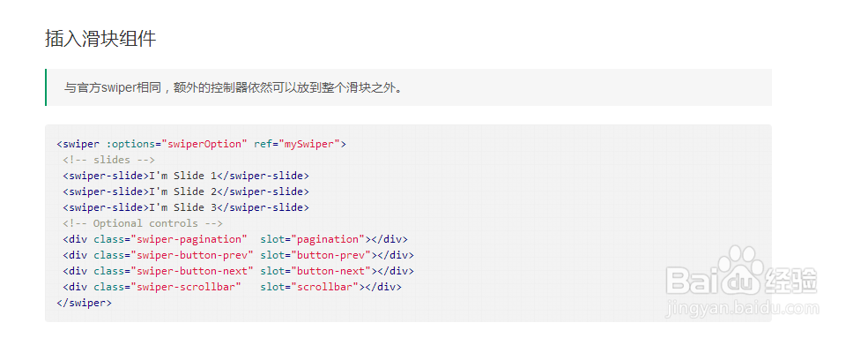Image resolution: width=868 pixels, height=338 pixels.
Task: Click the mySwiper ref value
Action: [309, 144]
